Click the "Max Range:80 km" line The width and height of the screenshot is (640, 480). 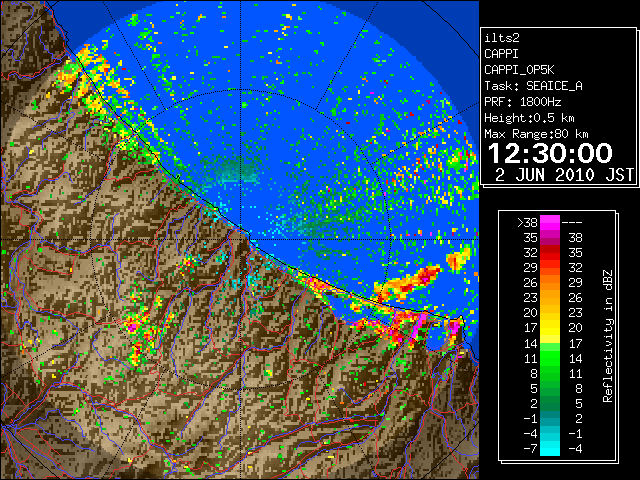pos(536,134)
